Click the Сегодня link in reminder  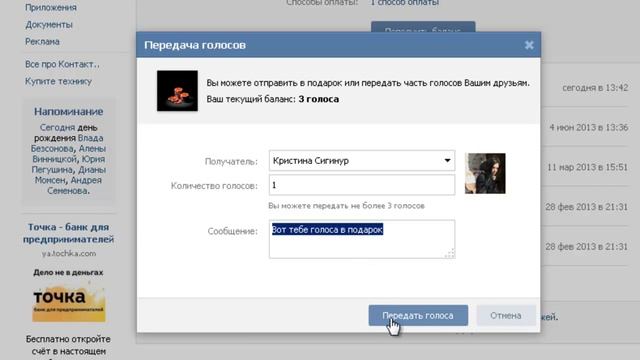click(x=57, y=127)
